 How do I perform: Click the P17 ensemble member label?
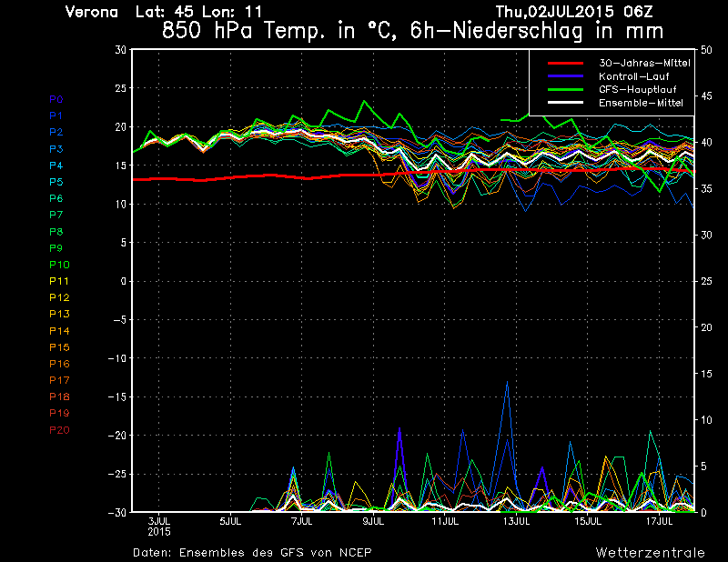pyautogui.click(x=59, y=380)
